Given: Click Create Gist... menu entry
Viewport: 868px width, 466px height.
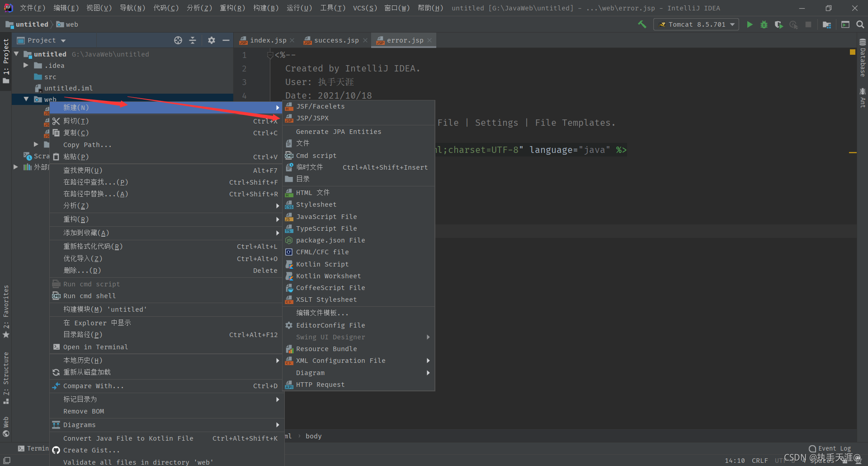Looking at the screenshot, I should 166,450.
